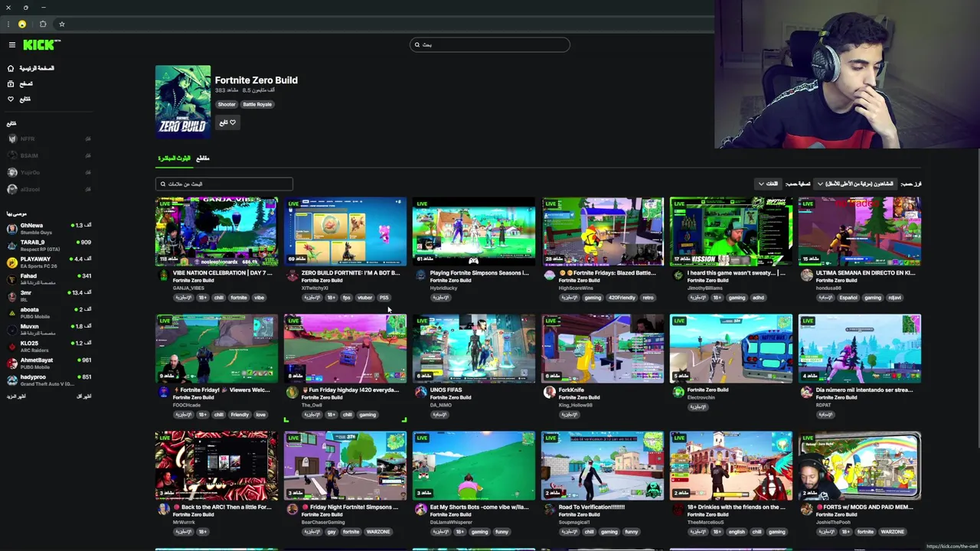This screenshot has width=980, height=551.
Task: Open BSAIM channel in followed list
Action: point(48,155)
